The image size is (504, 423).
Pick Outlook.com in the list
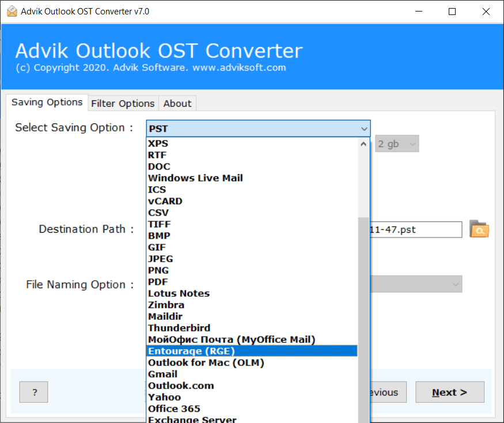click(x=252, y=386)
